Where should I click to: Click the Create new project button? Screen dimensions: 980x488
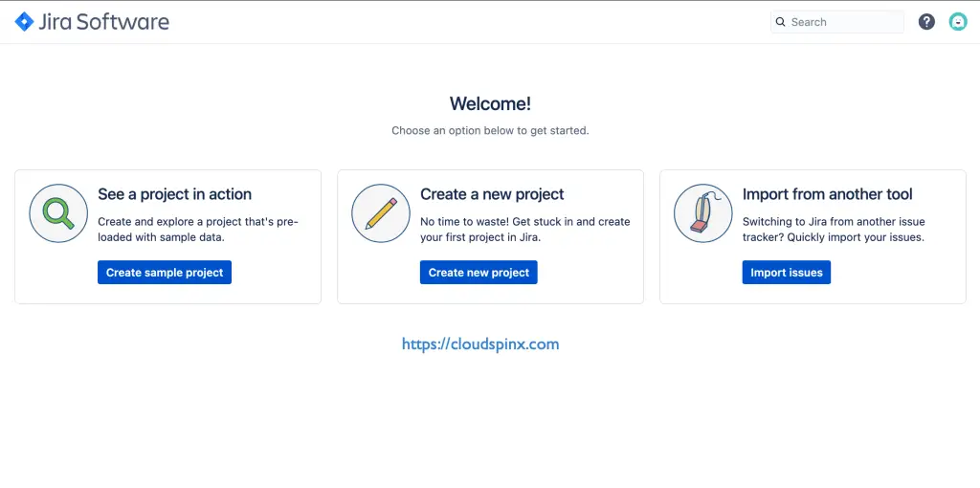[479, 273]
